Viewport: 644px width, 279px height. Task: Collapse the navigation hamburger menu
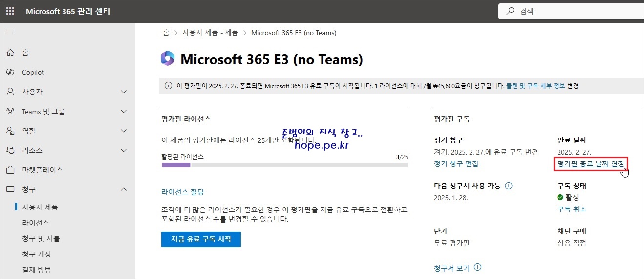[10, 33]
